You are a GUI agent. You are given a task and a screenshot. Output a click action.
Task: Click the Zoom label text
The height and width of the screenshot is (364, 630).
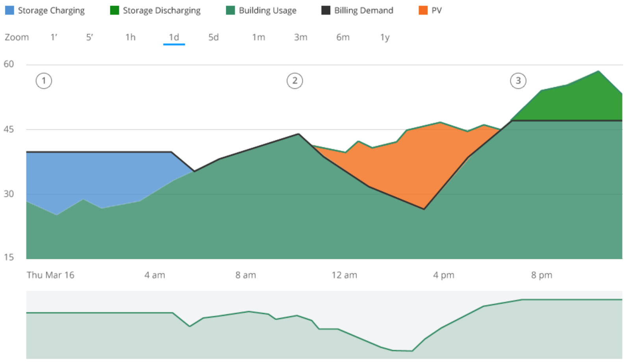tap(17, 37)
